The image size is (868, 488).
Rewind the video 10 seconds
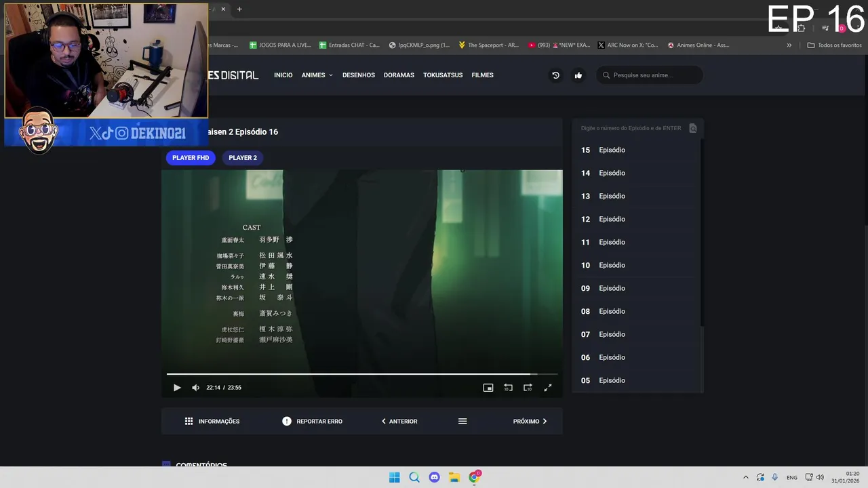508,388
